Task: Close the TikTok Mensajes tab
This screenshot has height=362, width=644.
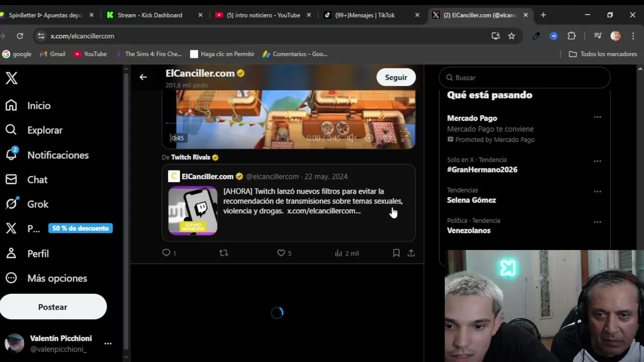Action: [x=417, y=15]
